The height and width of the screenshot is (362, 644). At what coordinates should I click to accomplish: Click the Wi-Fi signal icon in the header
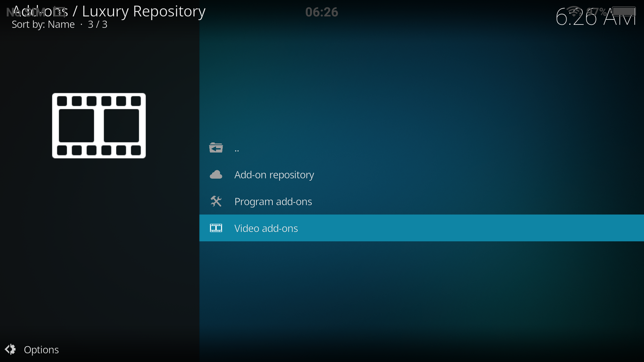[574, 11]
